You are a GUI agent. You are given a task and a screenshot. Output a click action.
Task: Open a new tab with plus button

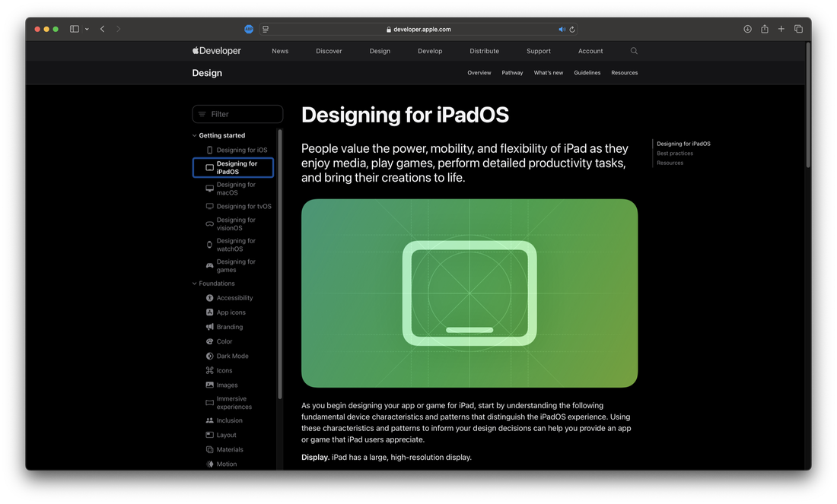[x=781, y=29]
